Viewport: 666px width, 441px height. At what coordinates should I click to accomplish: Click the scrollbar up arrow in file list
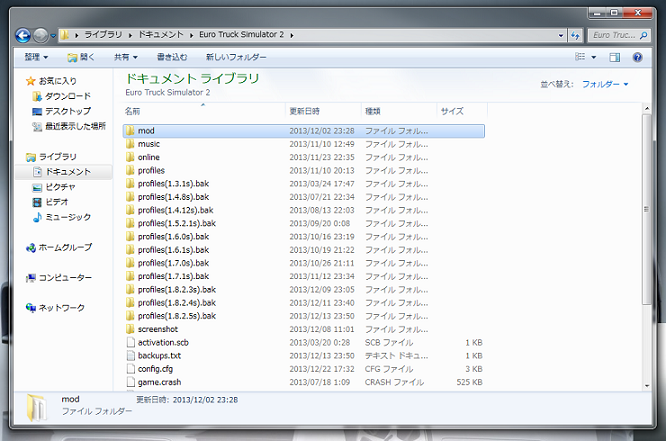pyautogui.click(x=647, y=109)
